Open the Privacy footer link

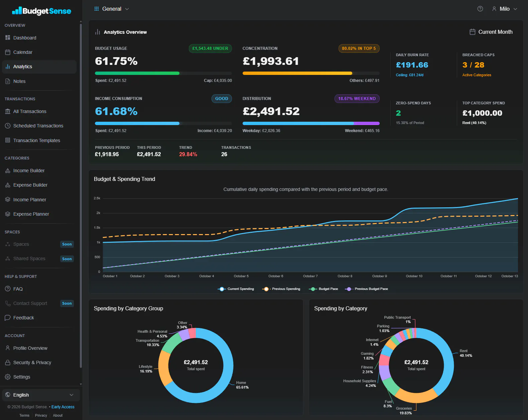[41, 415]
